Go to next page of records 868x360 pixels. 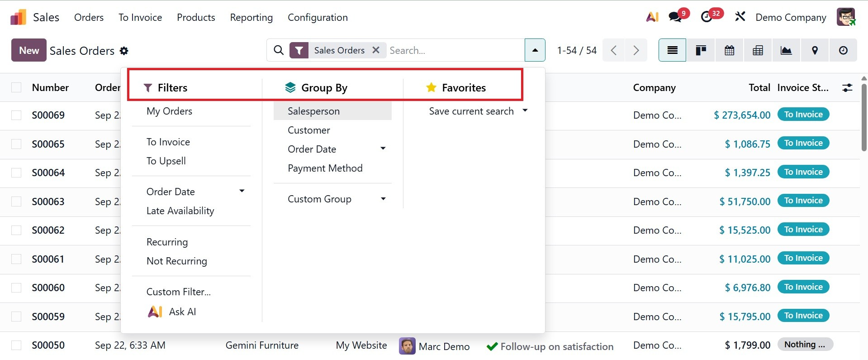[x=636, y=50]
